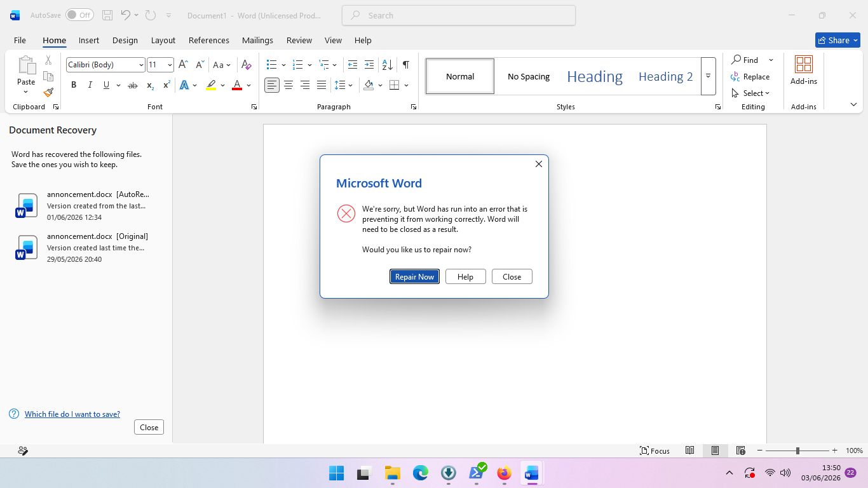Expand the Styles gallery

[x=709, y=76]
